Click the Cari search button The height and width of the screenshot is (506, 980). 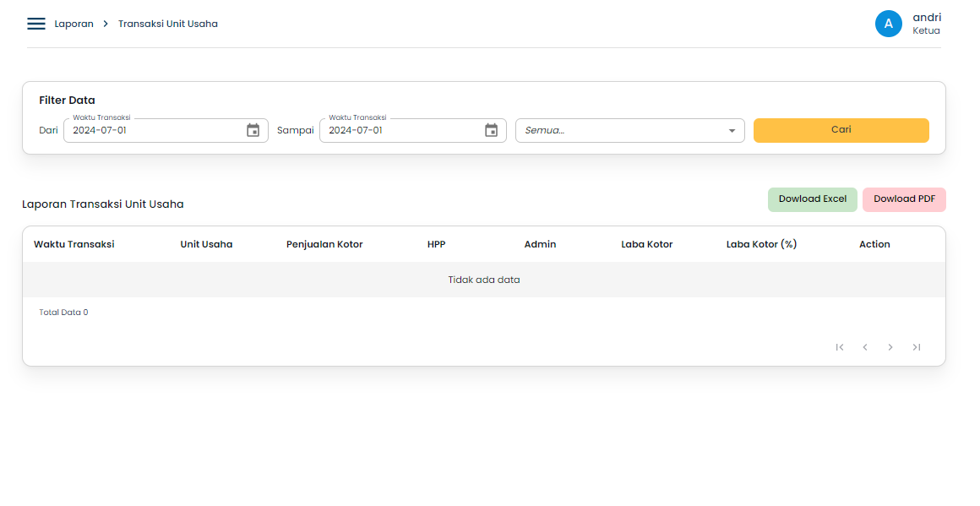point(841,130)
